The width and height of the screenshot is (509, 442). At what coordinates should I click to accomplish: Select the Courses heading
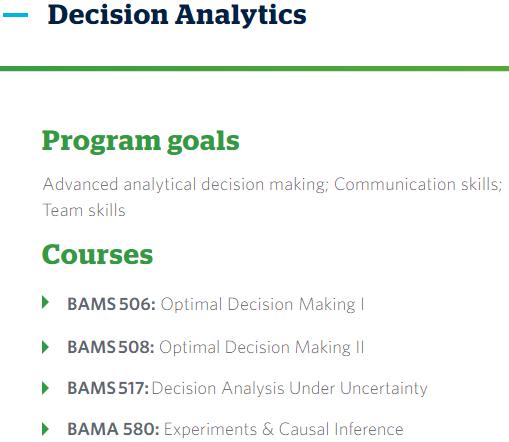point(97,254)
